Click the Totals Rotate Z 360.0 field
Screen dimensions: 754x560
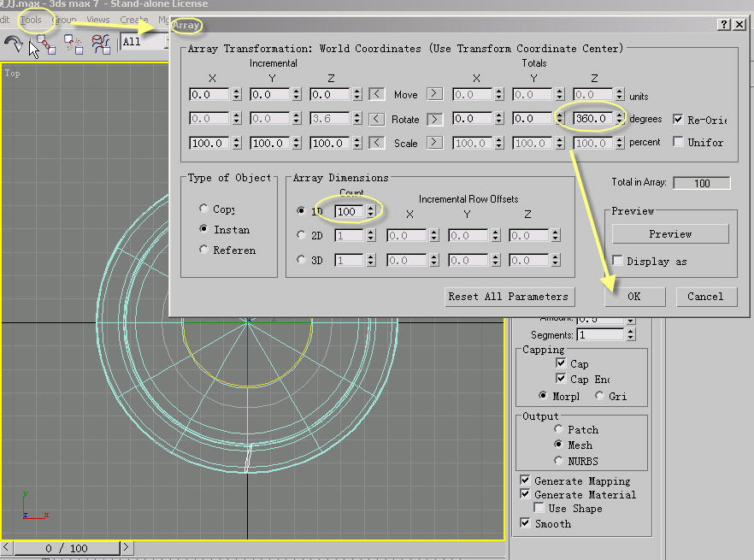594,118
